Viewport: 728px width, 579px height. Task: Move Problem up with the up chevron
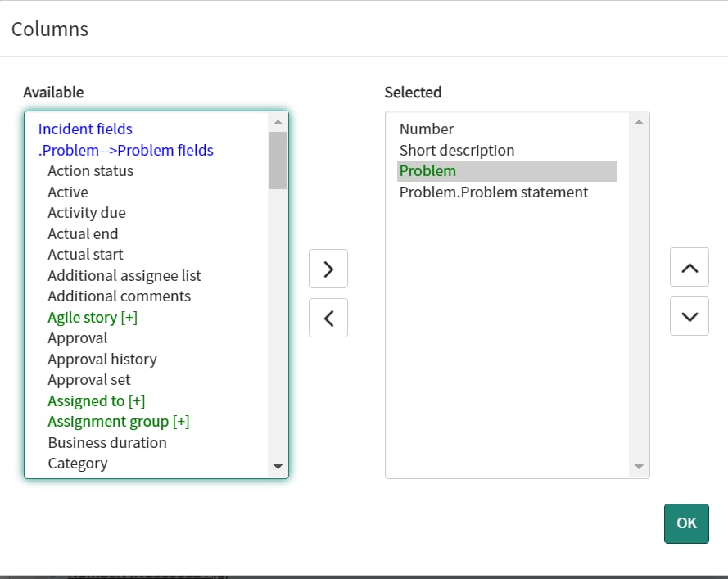point(689,267)
